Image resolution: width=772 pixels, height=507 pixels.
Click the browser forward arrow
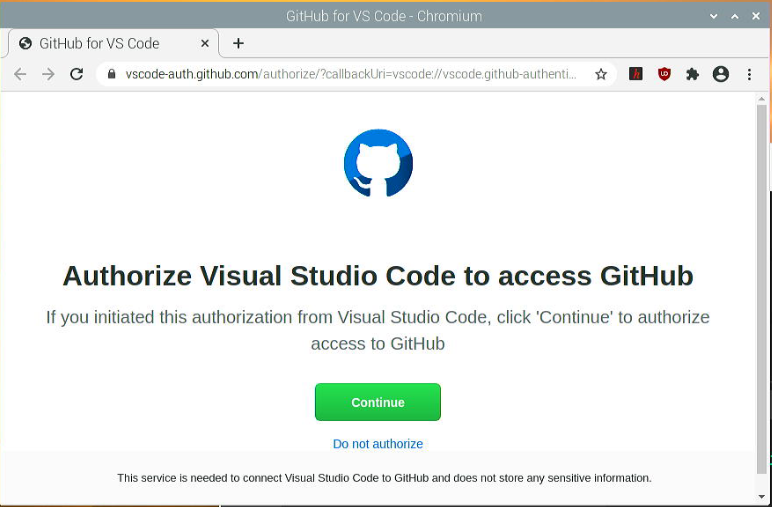(48, 74)
